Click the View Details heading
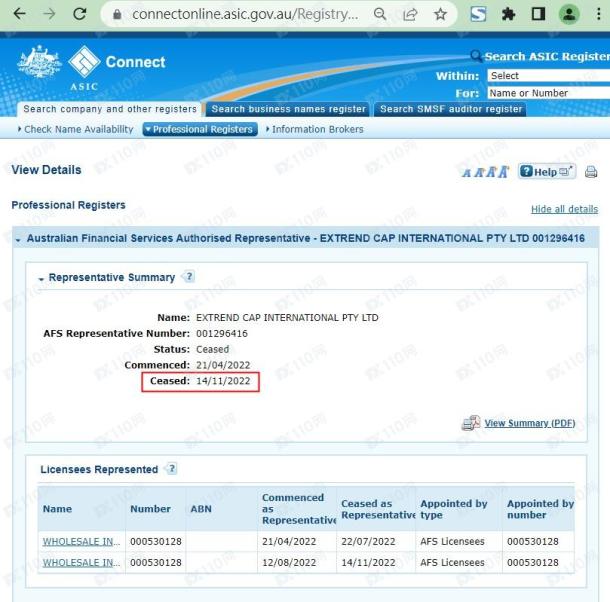Screen dimensions: 610x602 (46, 170)
